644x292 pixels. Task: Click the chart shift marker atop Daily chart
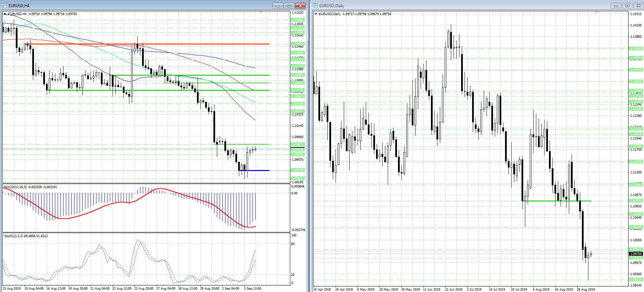point(597,12)
